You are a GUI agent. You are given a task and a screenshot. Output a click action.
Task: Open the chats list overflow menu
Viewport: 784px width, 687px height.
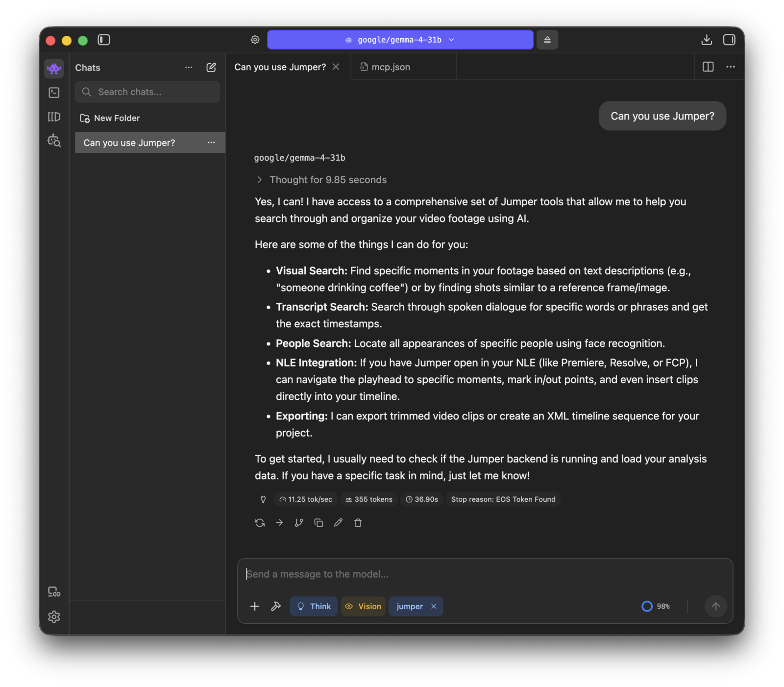pyautogui.click(x=189, y=68)
